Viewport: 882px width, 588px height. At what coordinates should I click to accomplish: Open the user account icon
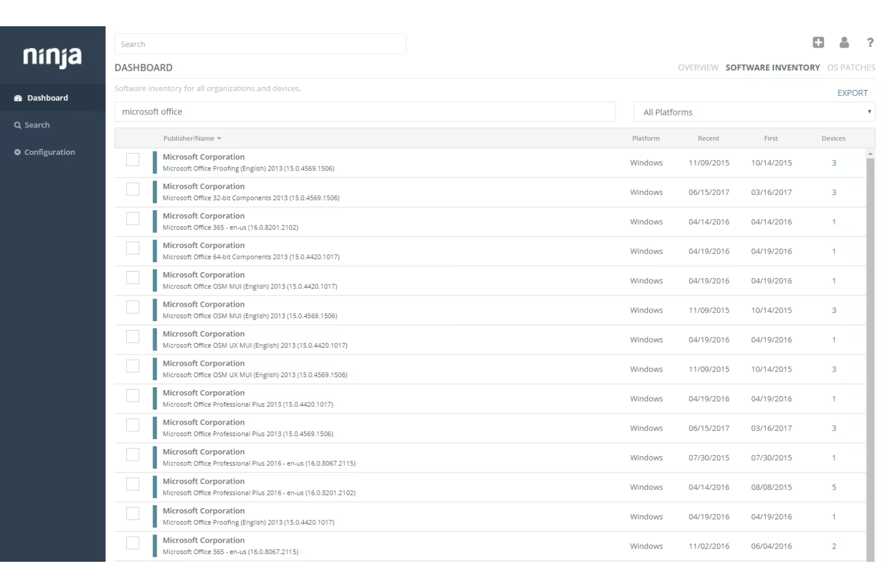point(844,42)
